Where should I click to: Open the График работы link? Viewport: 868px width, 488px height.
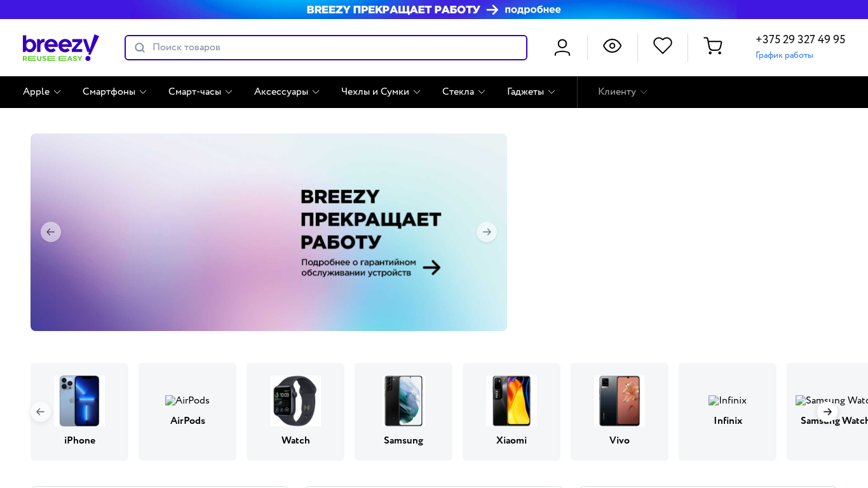coord(784,55)
